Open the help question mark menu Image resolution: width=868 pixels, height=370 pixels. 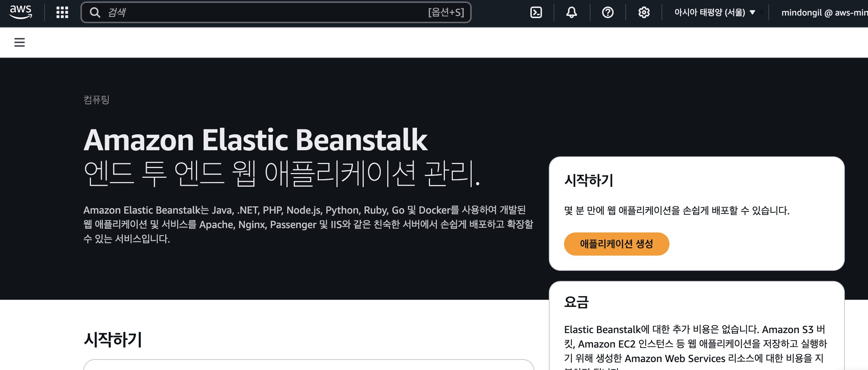(608, 12)
